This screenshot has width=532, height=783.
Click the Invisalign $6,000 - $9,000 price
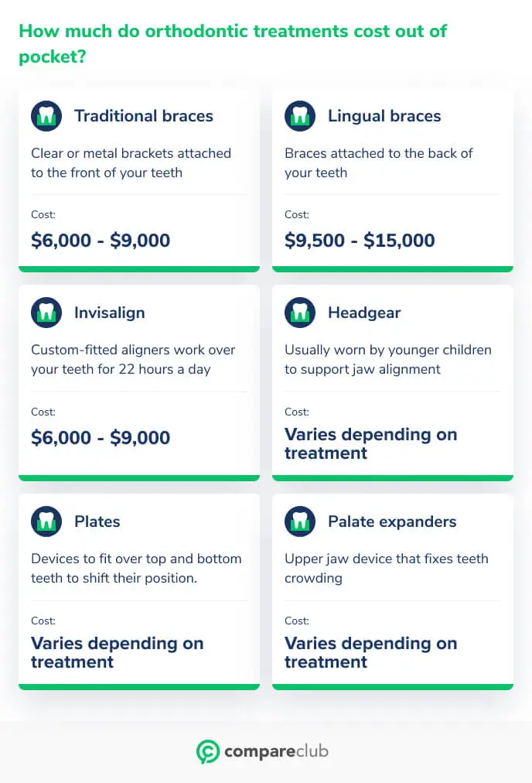(x=101, y=437)
